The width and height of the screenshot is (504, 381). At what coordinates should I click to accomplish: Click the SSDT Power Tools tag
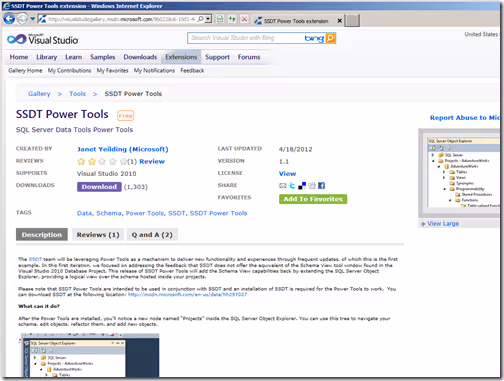[x=218, y=213]
